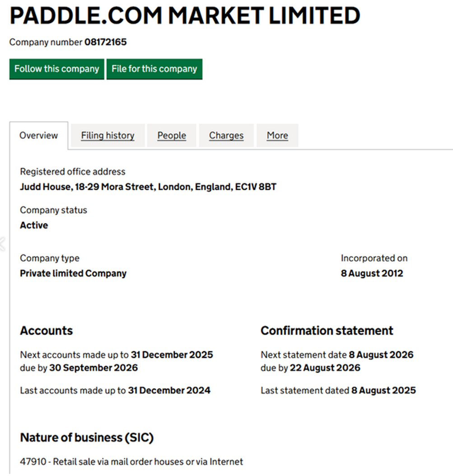Screen dimensions: 453x476
Task: Select the Overview tab
Action: coord(39,136)
